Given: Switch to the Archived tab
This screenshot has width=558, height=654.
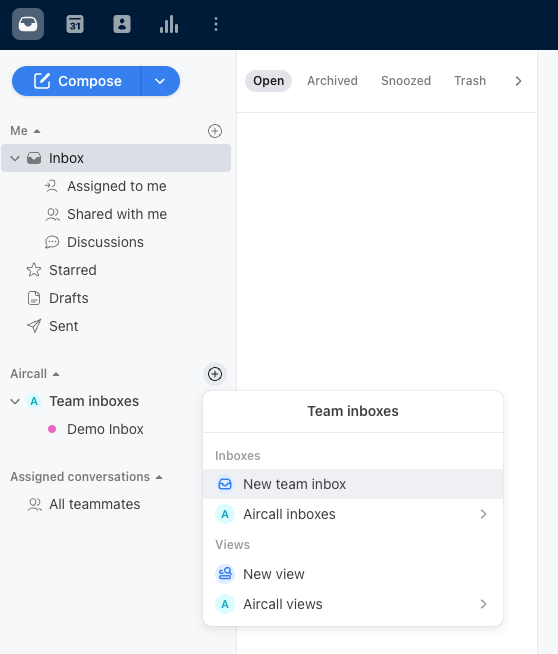Looking at the screenshot, I should (x=332, y=80).
